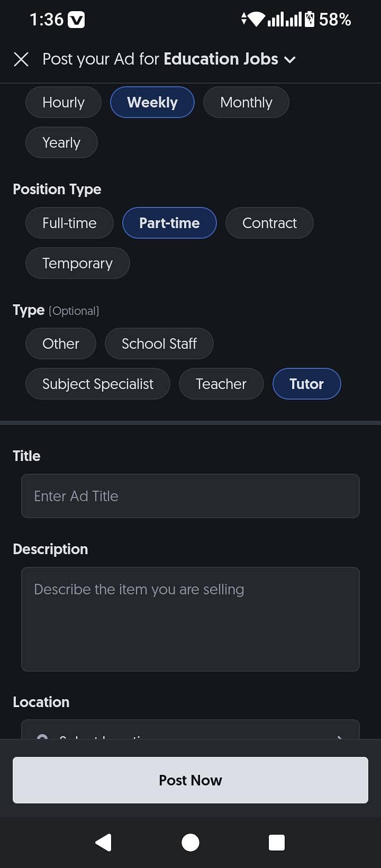
Task: Choose Monthly salary period
Action: tap(246, 102)
